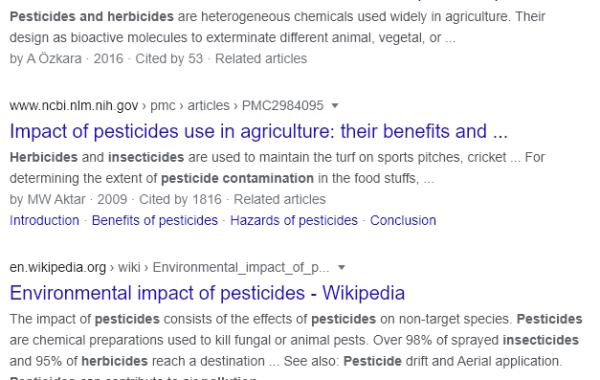Jump to the "Introduction" sitelink
The width and height of the screenshot is (600, 380).
(x=44, y=220)
